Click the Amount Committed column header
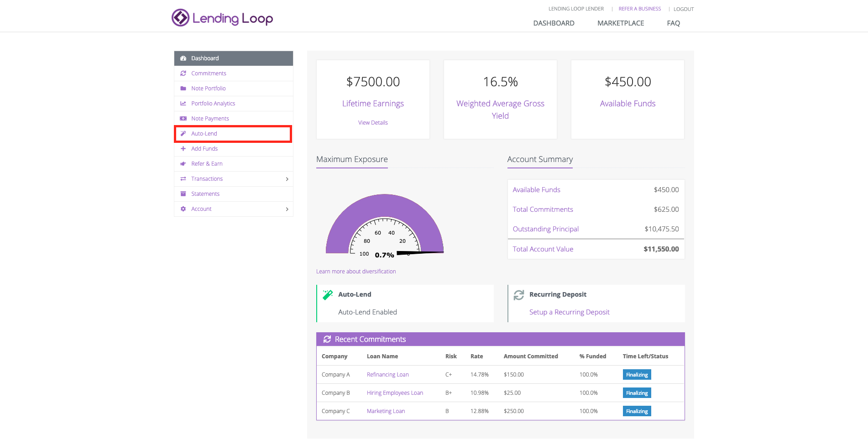Screen dimensions: 868x445 click(531, 356)
